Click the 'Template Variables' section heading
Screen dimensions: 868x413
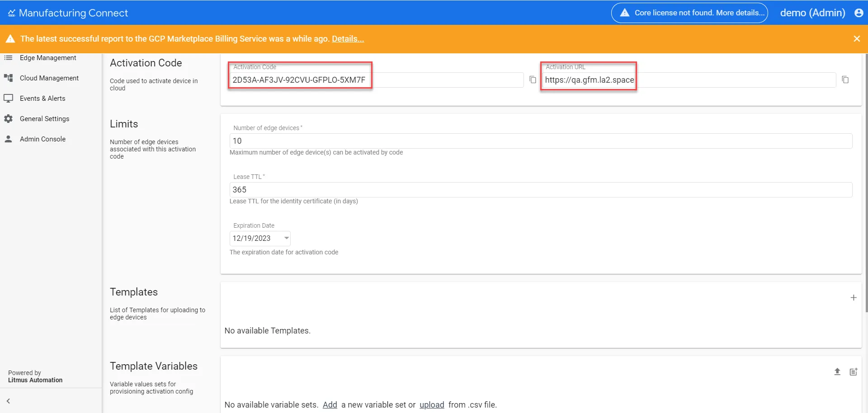point(154,366)
